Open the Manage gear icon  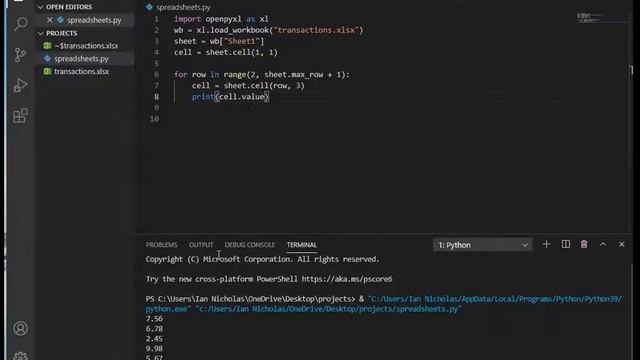point(20,356)
